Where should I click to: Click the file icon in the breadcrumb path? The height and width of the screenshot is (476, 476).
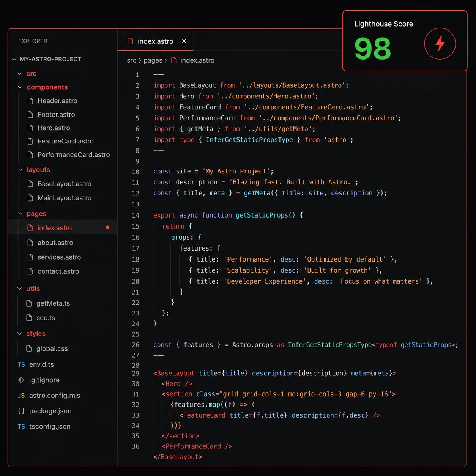tap(174, 60)
